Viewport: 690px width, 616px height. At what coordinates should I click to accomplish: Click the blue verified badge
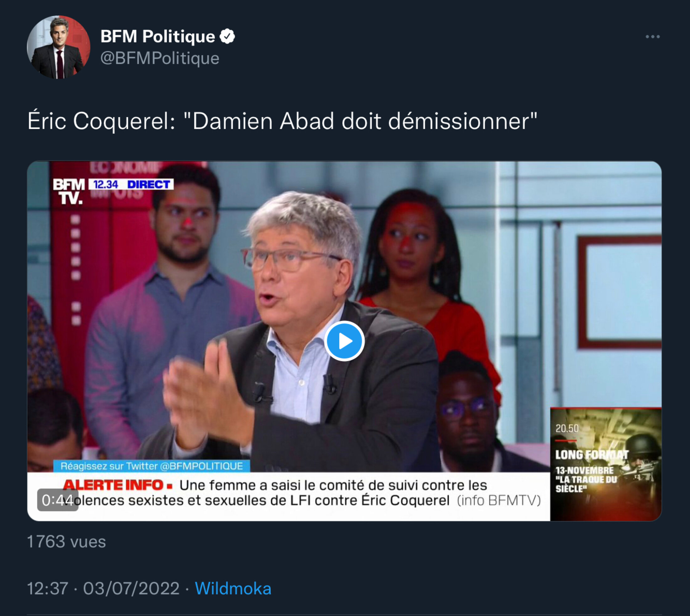coord(227,36)
